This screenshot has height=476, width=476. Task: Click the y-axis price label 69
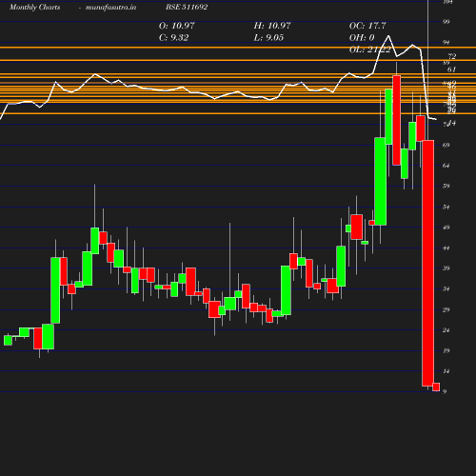point(446,145)
